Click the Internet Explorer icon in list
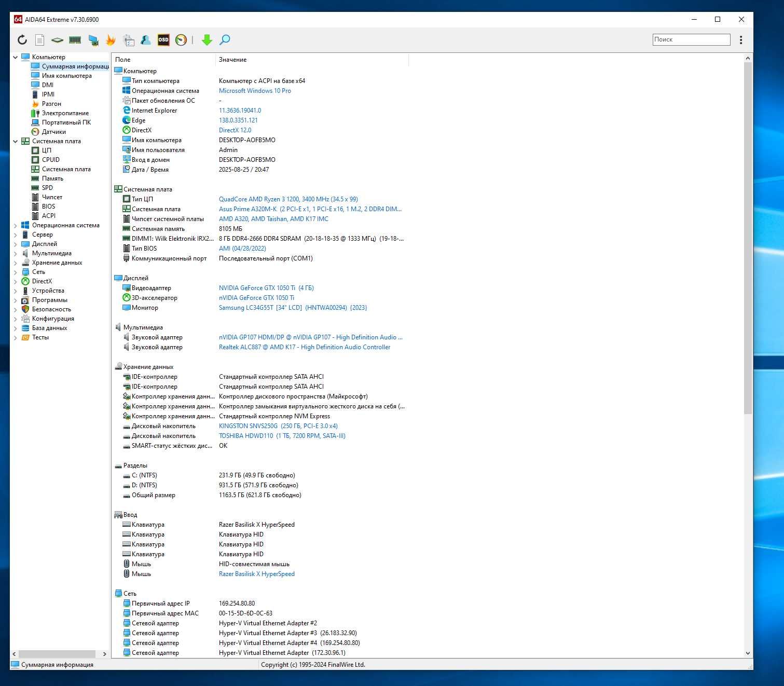The height and width of the screenshot is (686, 784). click(x=127, y=111)
